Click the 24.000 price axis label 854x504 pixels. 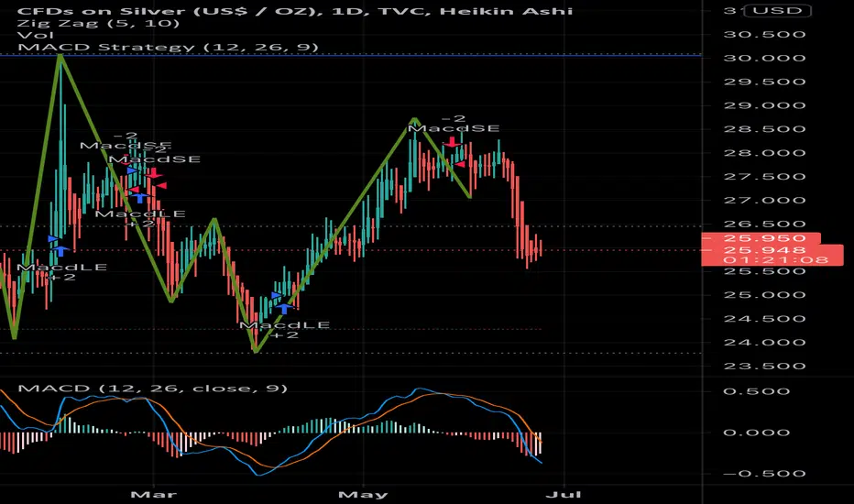pos(764,342)
